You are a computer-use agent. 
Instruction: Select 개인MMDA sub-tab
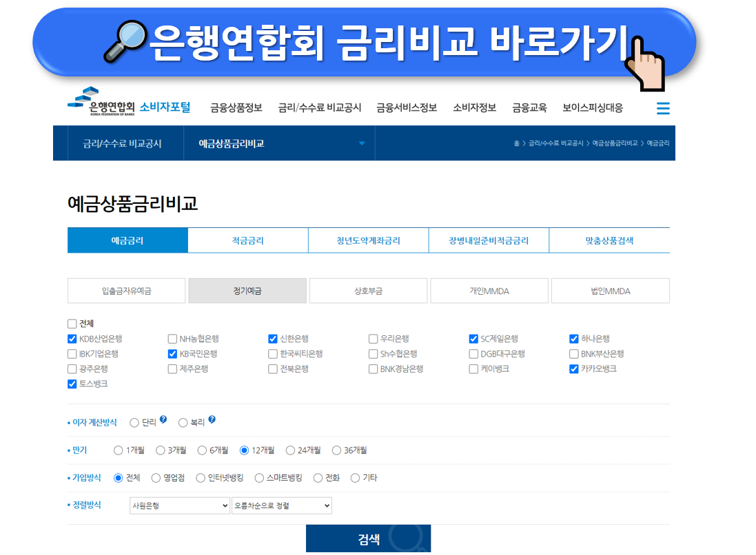(x=489, y=291)
